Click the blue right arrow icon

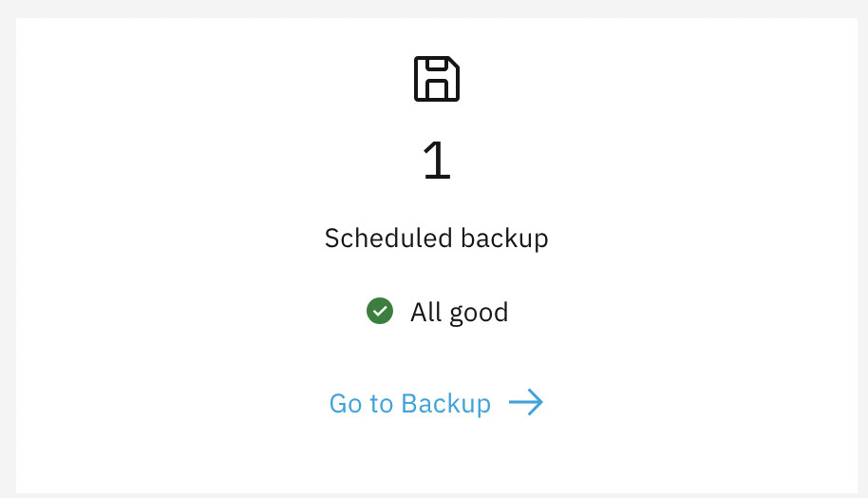[526, 402]
